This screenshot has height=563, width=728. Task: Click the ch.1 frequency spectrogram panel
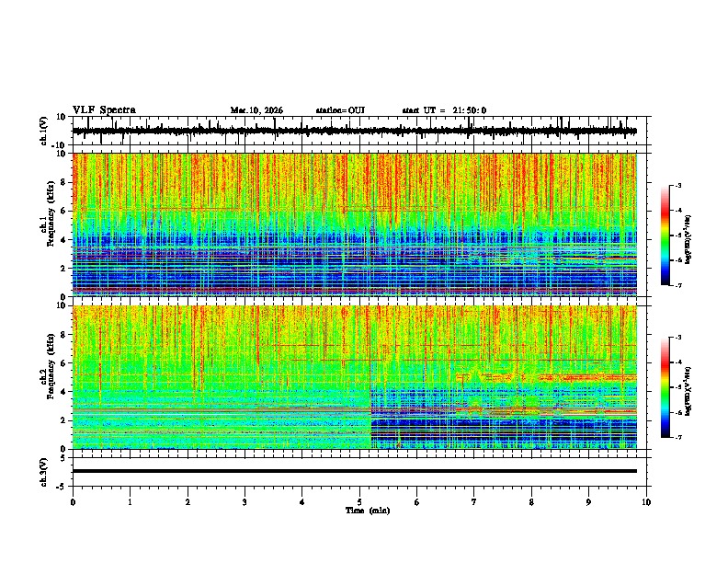(354, 224)
